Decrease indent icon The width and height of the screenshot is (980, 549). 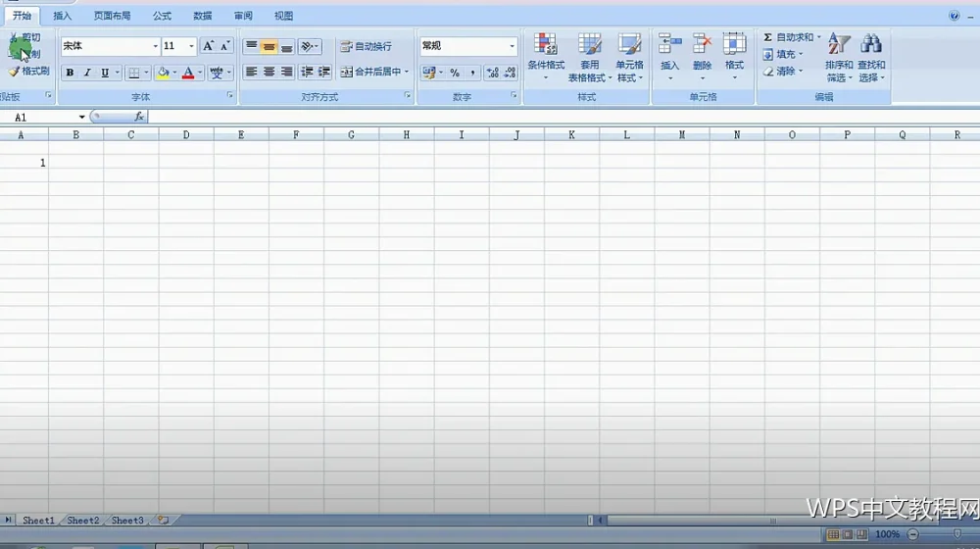tap(306, 72)
